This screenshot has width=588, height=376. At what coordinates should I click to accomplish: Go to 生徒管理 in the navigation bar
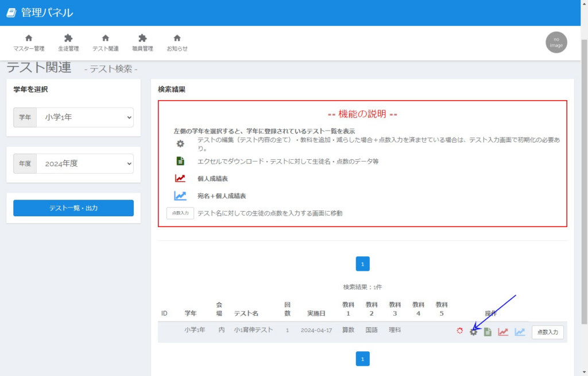point(68,43)
